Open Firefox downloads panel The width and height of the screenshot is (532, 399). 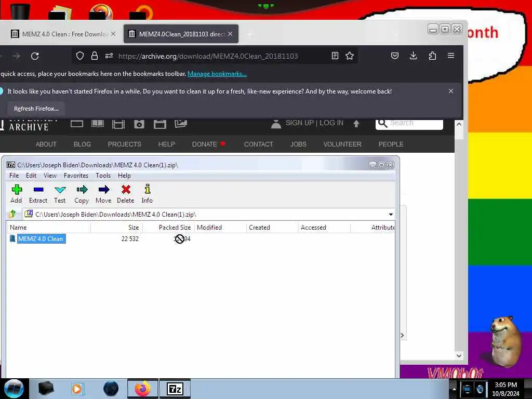tap(413, 56)
